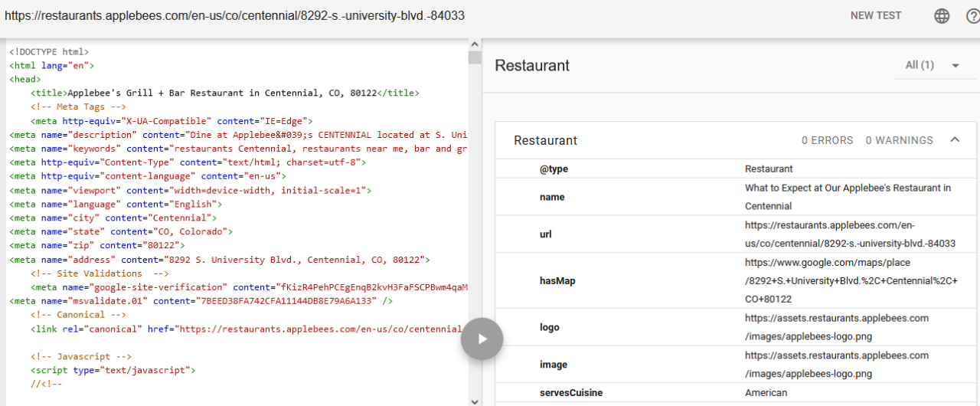Collapse the Restaurant card with chevron

[955, 140]
